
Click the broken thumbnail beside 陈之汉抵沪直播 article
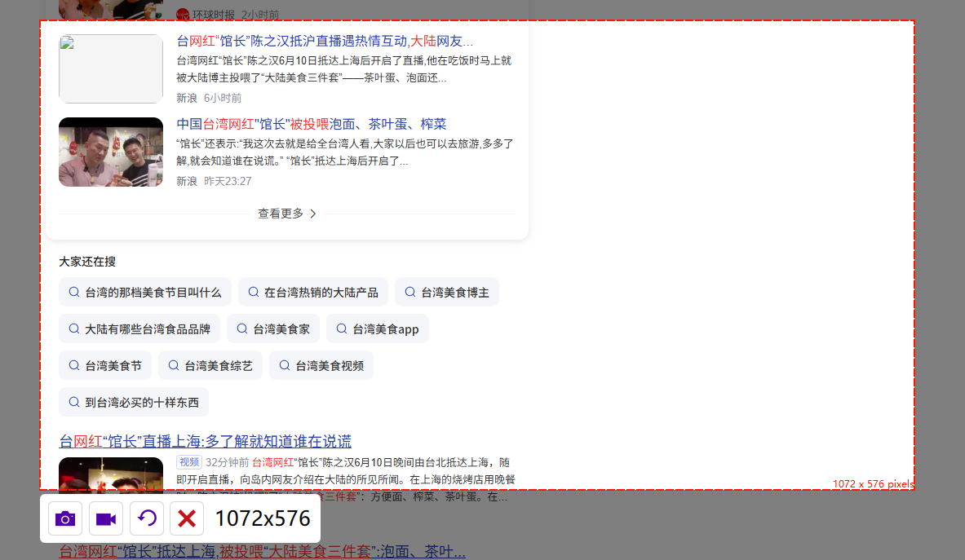tap(111, 68)
